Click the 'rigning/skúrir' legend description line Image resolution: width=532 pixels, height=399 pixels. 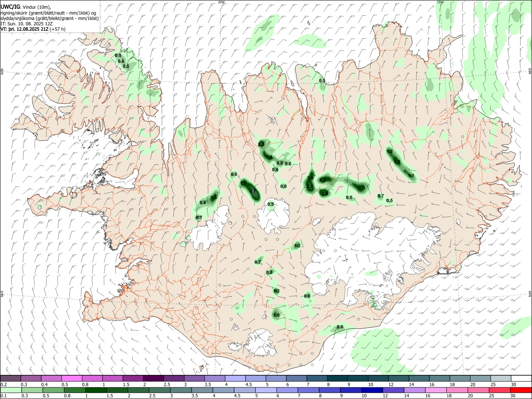coord(49,13)
